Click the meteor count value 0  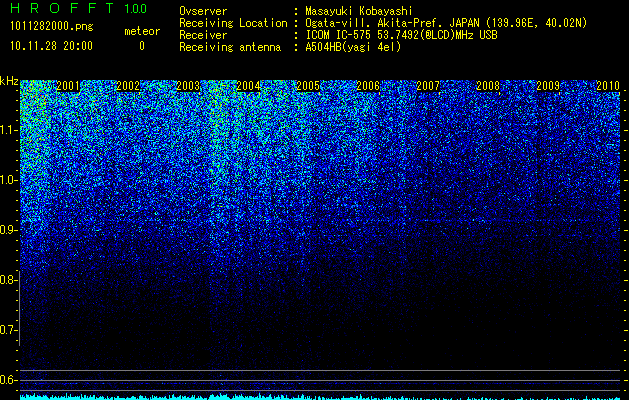point(142,46)
